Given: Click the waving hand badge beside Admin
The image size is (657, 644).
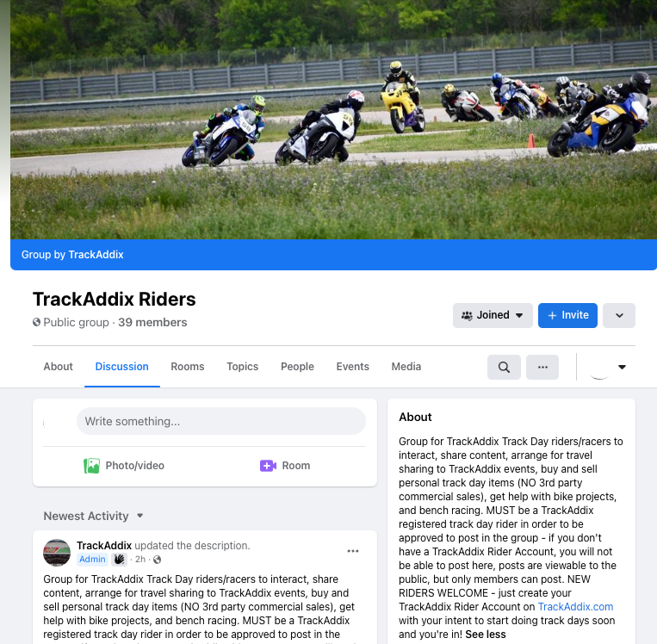Looking at the screenshot, I should pos(119,560).
